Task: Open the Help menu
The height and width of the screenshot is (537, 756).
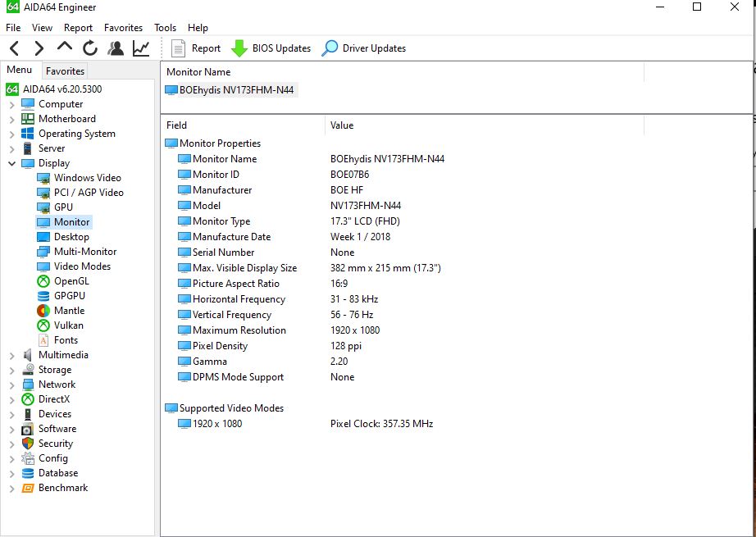Action: [x=198, y=28]
